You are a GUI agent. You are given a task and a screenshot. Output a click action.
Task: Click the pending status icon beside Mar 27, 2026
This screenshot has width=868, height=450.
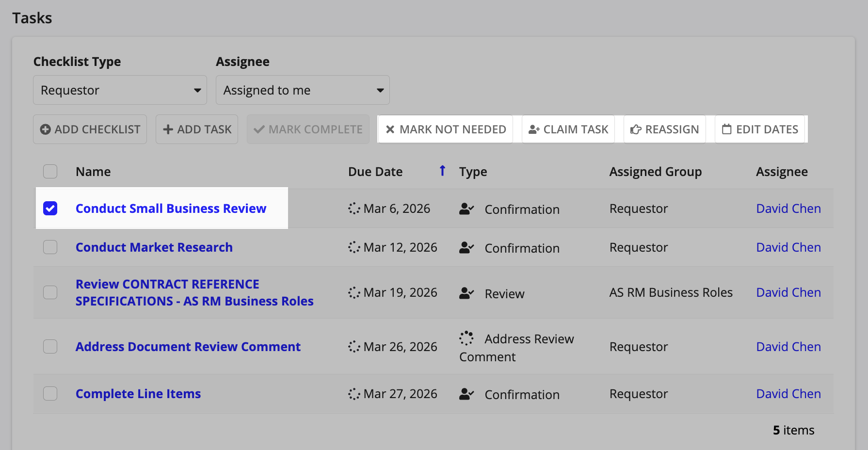[354, 394]
